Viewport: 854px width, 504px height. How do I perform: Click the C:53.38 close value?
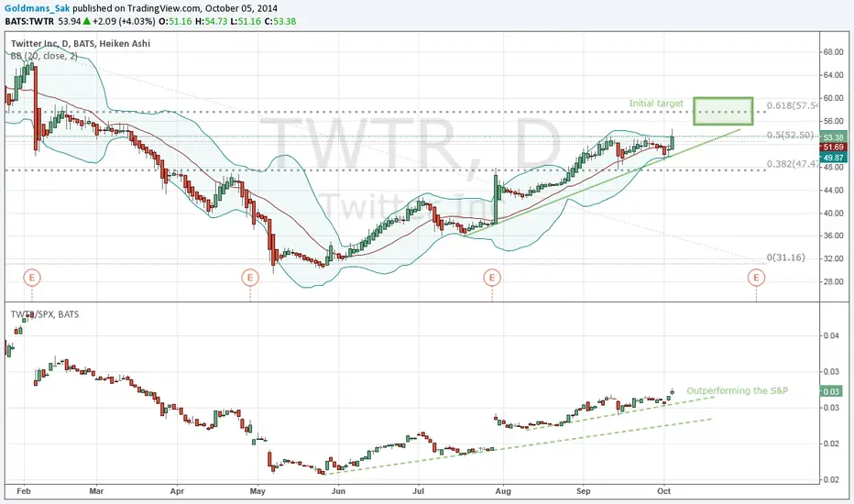pyautogui.click(x=280, y=21)
